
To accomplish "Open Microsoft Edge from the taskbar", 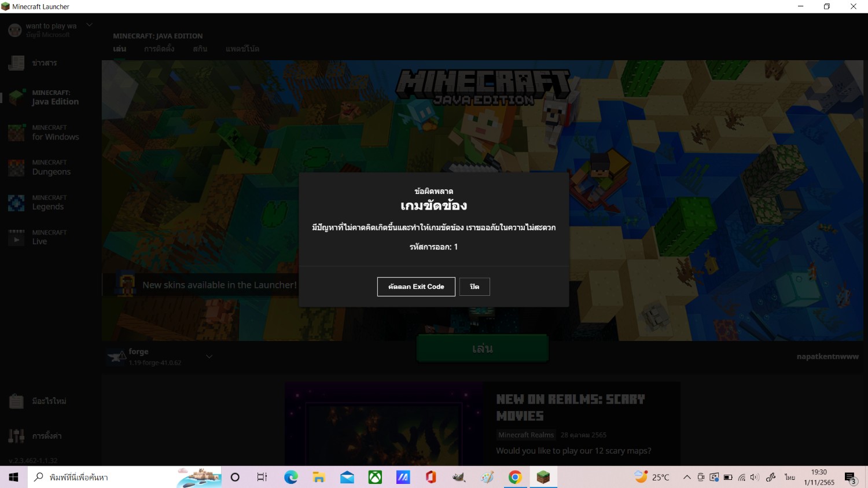I will click(x=290, y=477).
